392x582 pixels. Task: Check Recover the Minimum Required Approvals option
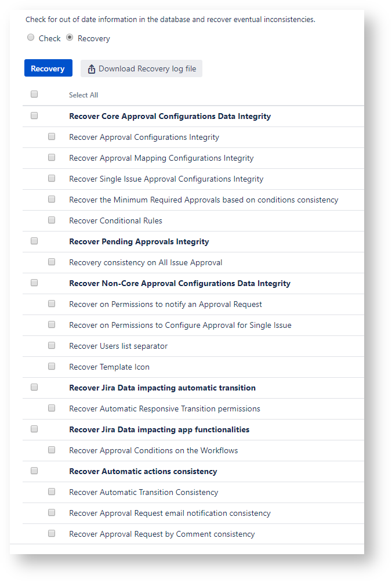click(x=52, y=199)
